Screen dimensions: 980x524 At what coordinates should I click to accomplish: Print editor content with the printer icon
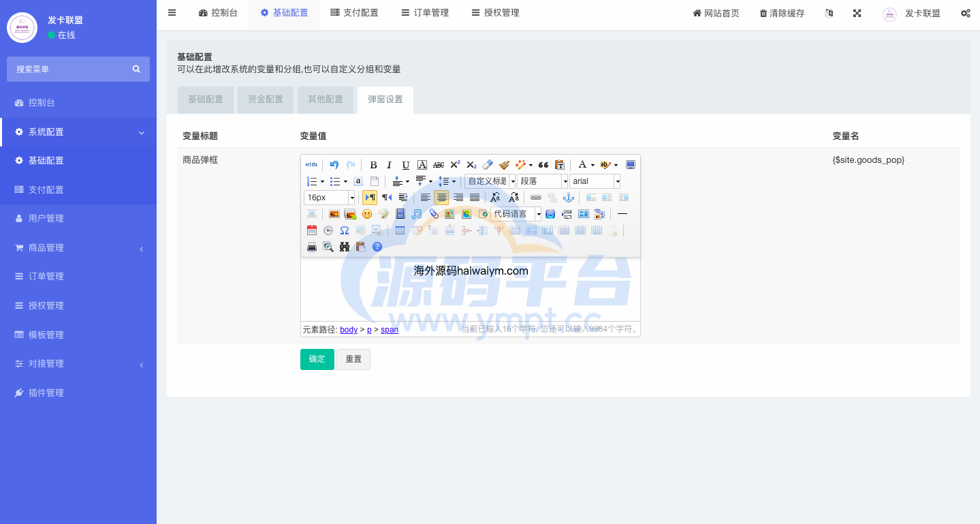pos(312,247)
